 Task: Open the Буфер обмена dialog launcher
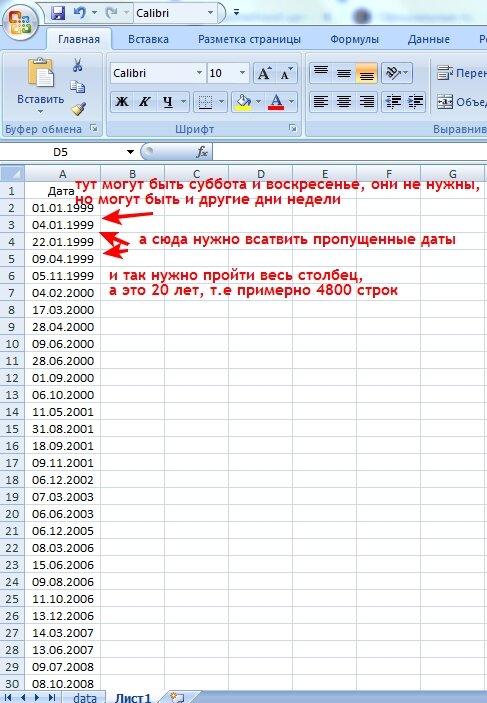tap(94, 129)
